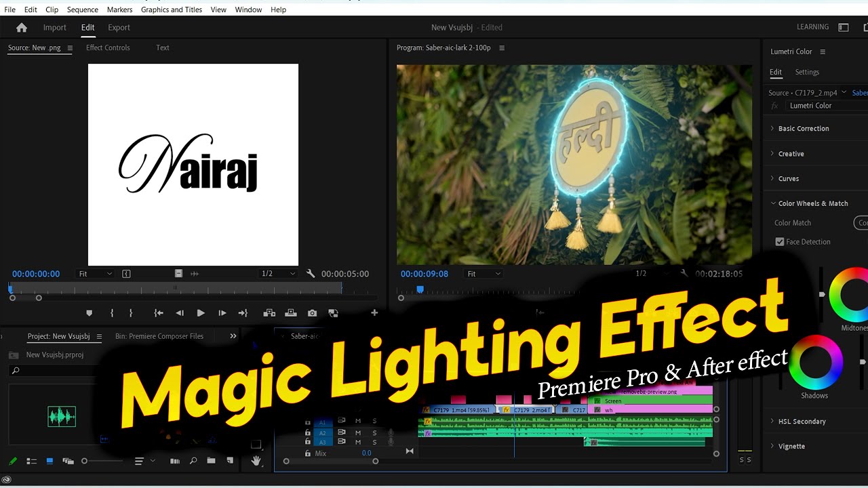The height and width of the screenshot is (488, 868).
Task: Open Bin: Premiere Composer Files tab
Action: click(x=159, y=336)
